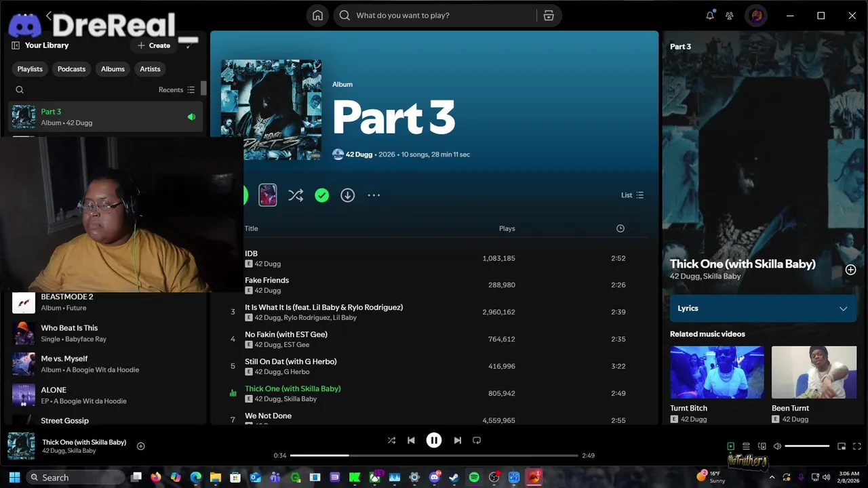The width and height of the screenshot is (868, 488).
Task: Open the Browse icon in search bar
Action: tap(549, 16)
